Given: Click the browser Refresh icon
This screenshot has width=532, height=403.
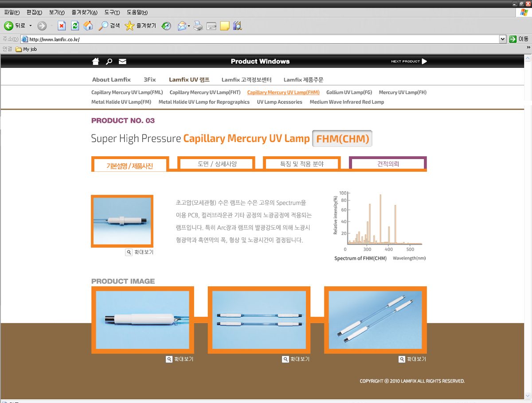Looking at the screenshot, I should point(75,26).
